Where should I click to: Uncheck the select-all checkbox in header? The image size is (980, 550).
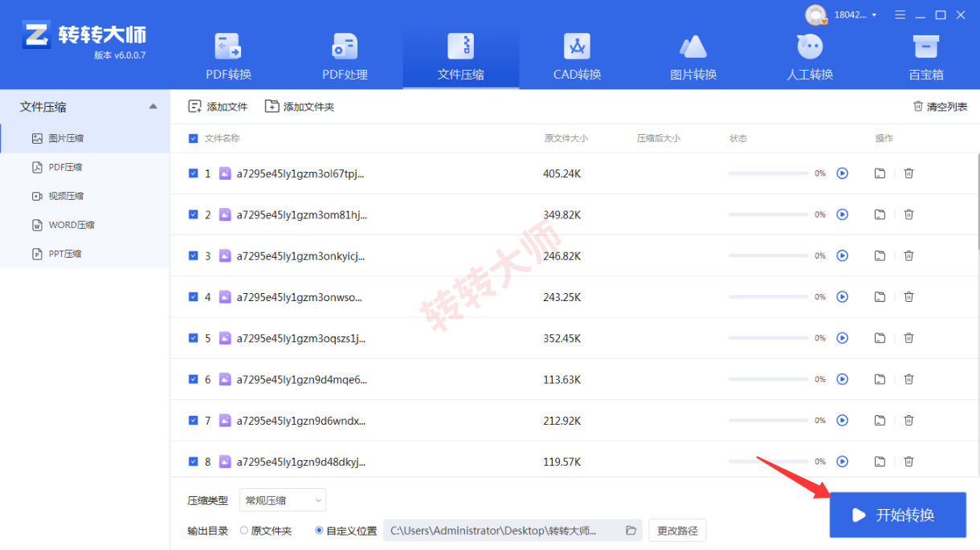[193, 138]
